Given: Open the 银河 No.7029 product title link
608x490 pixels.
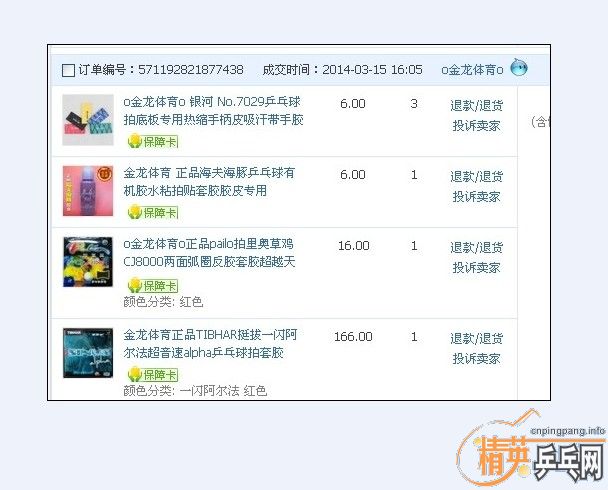Looking at the screenshot, I should 212,111.
